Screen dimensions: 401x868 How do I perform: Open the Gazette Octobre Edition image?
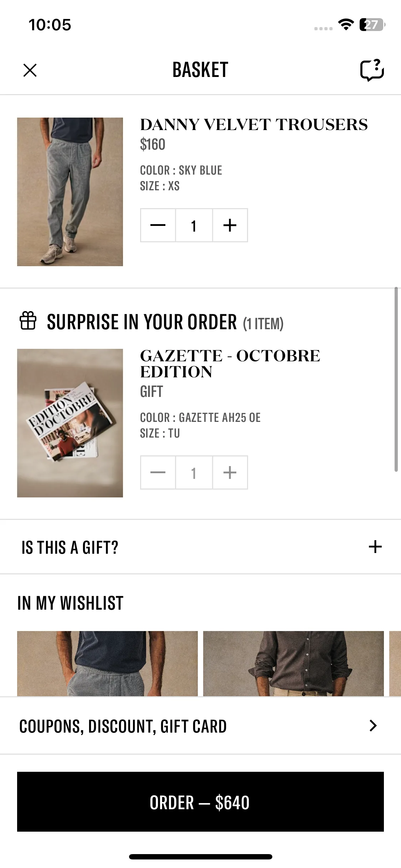tap(70, 423)
